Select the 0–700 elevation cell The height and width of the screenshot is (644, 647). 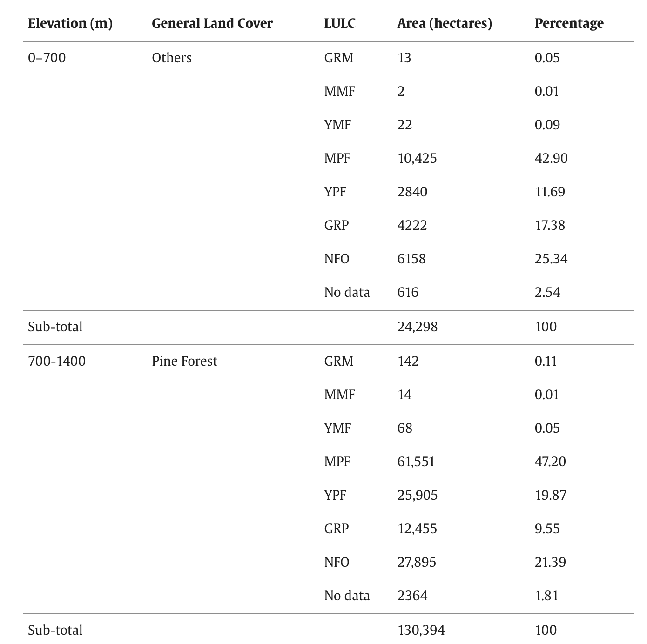pos(47,58)
